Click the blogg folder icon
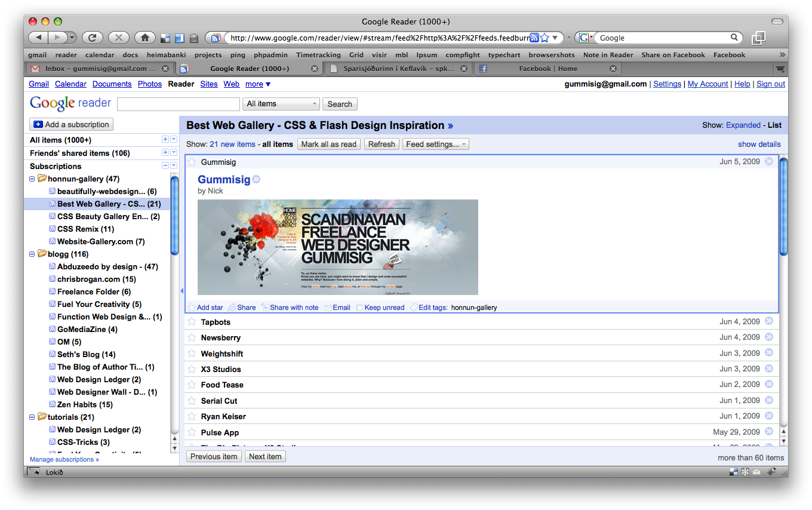Image resolution: width=812 pixels, height=510 pixels. pyautogui.click(x=42, y=254)
